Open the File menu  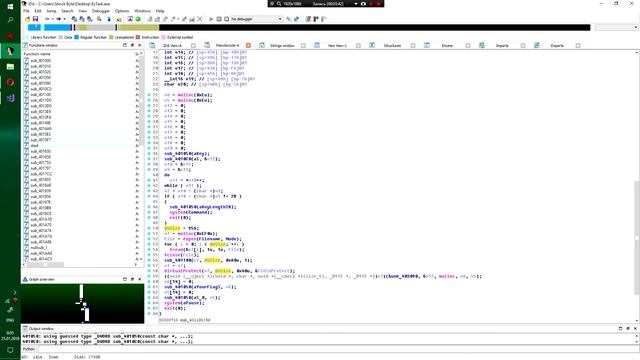point(27,11)
